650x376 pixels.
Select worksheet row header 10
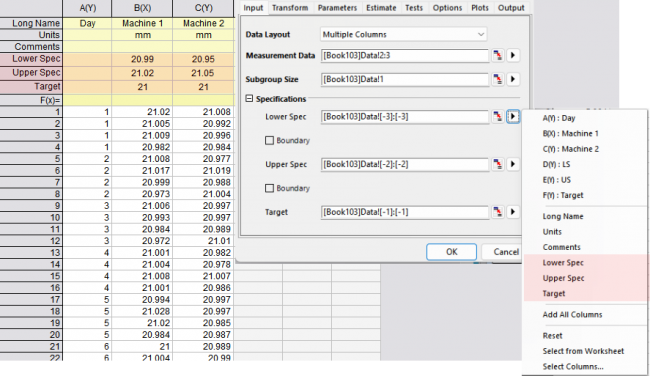click(31, 218)
